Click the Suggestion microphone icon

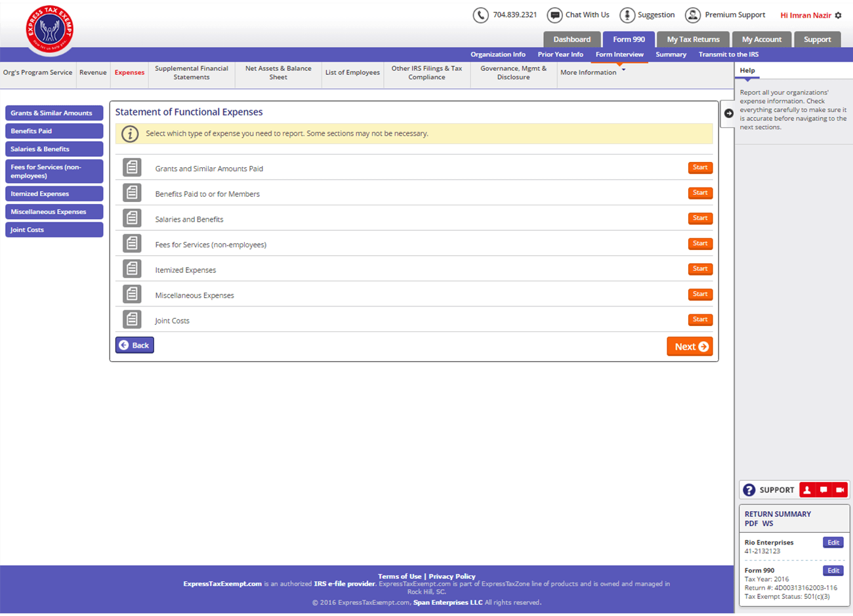click(x=627, y=15)
